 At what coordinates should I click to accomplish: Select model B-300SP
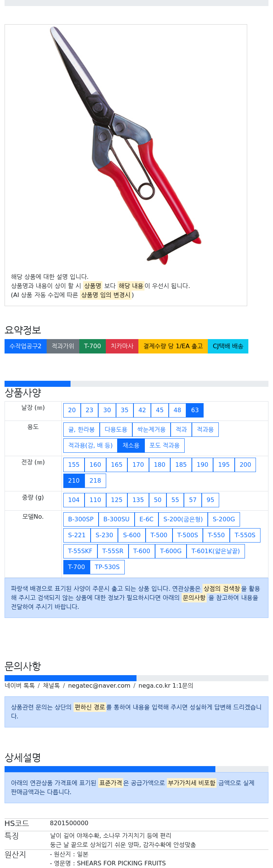click(81, 519)
